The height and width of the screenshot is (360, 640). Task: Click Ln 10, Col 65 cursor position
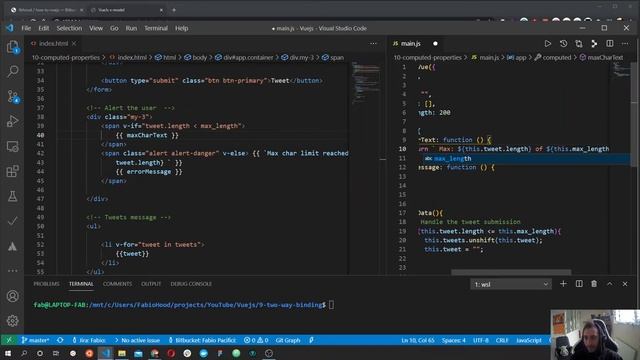(418, 340)
